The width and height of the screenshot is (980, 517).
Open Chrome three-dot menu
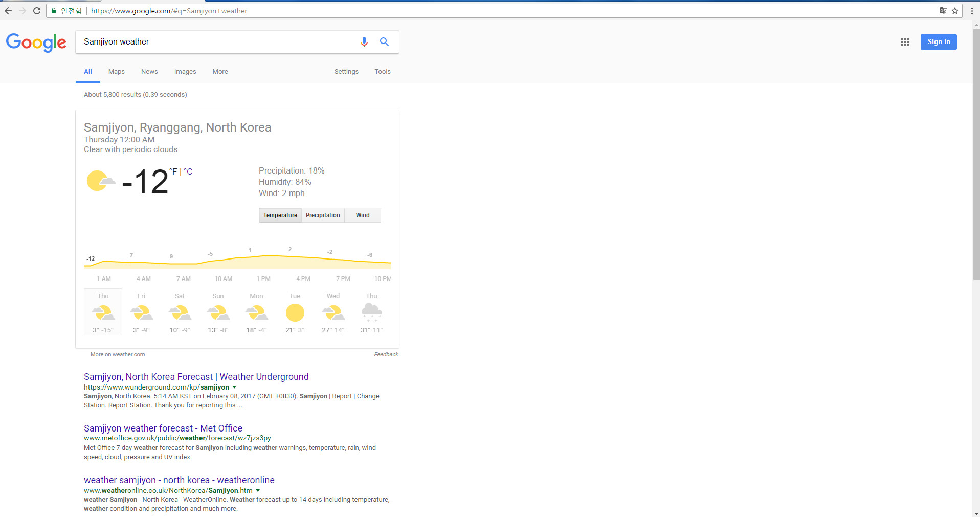click(972, 11)
